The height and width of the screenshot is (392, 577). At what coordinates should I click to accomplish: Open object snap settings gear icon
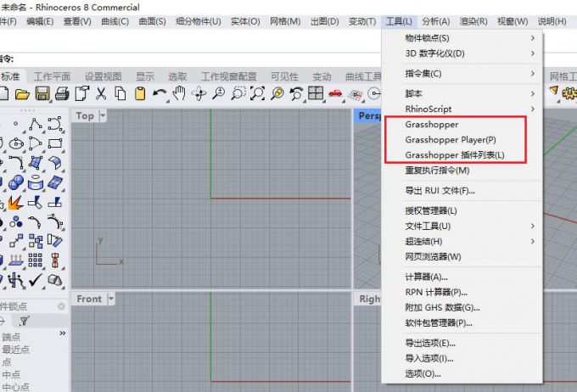point(61,306)
